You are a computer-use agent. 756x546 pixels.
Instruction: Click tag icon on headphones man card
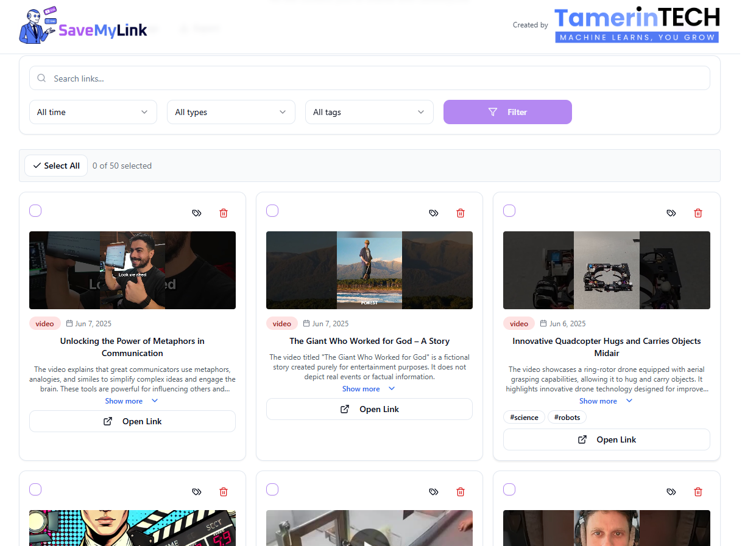(x=671, y=492)
